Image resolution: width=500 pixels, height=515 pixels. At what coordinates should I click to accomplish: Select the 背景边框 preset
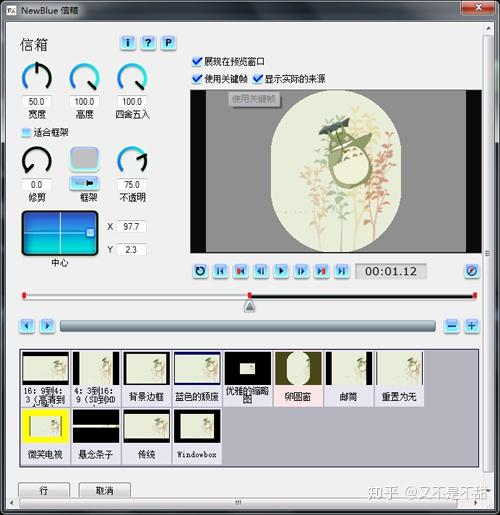tap(146, 379)
